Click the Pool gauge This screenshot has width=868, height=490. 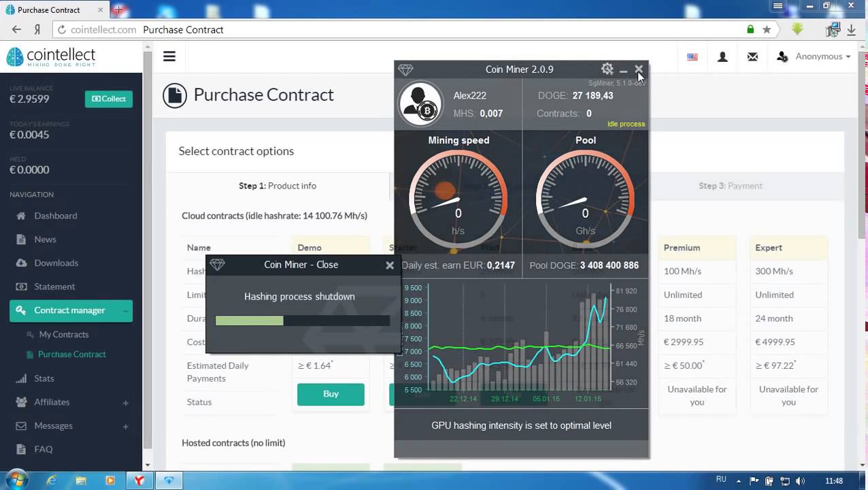pyautogui.click(x=586, y=198)
